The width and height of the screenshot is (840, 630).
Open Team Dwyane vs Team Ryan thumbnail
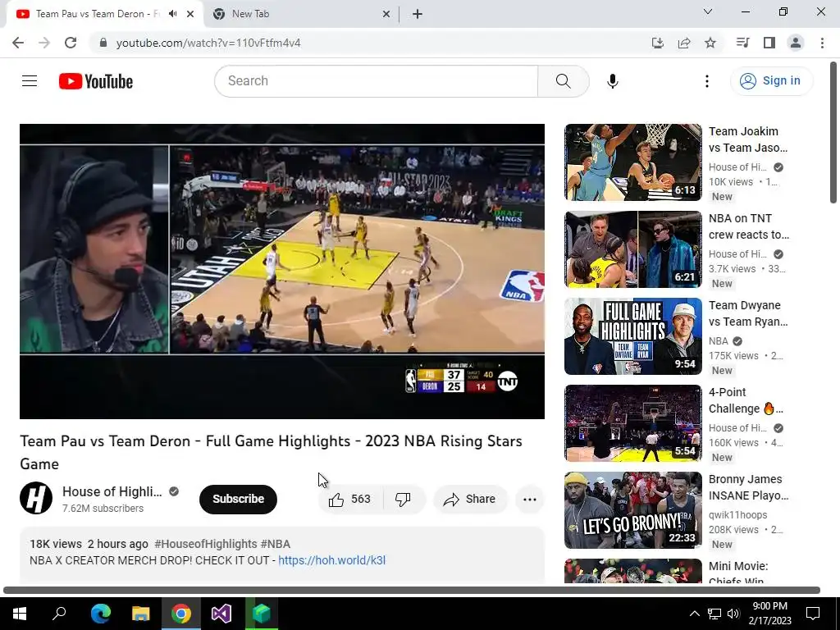click(632, 336)
